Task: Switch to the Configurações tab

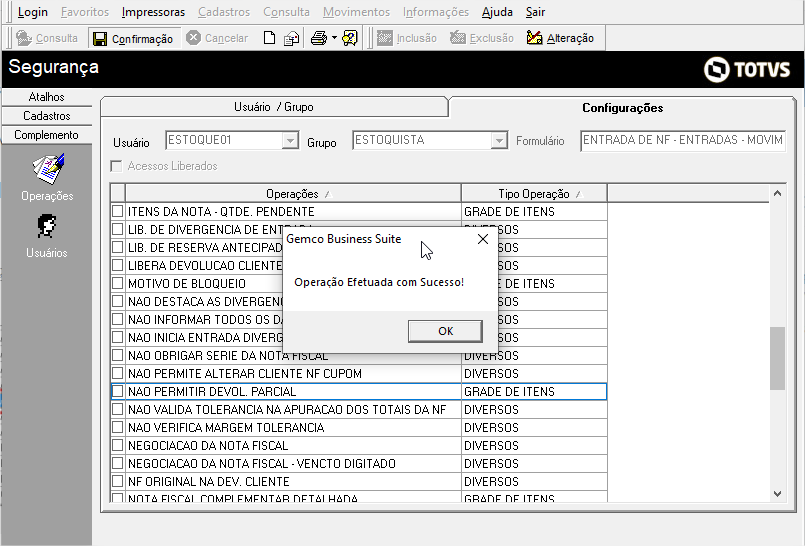Action: (x=622, y=108)
